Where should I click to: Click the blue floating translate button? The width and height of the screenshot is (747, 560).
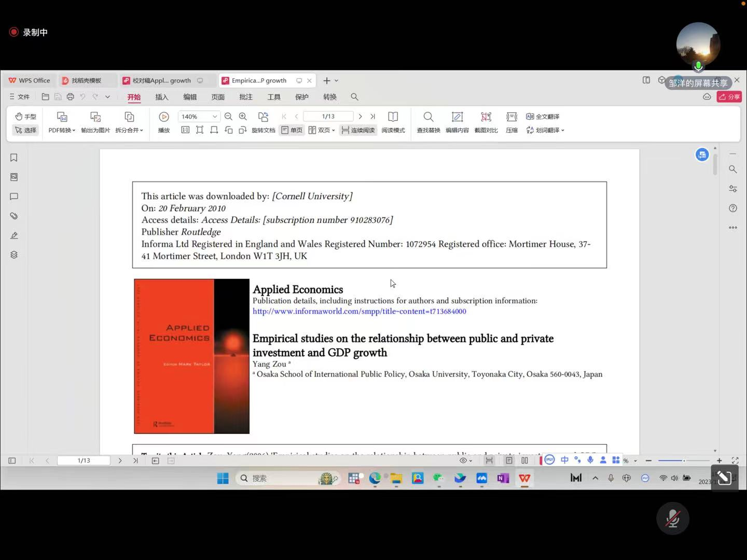[x=702, y=155]
